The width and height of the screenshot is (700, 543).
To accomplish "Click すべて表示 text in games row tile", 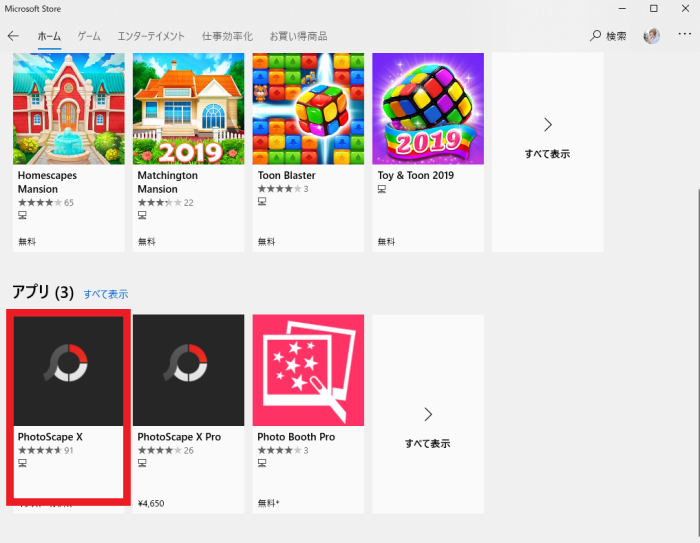I will [547, 154].
